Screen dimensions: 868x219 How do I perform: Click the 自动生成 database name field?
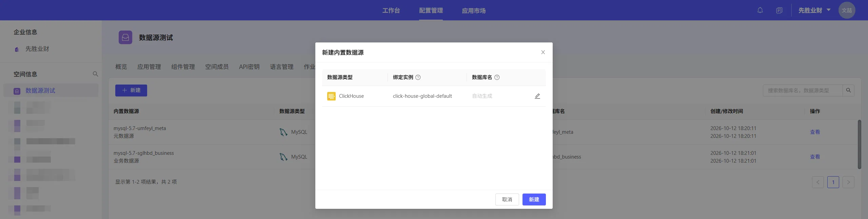[482, 96]
